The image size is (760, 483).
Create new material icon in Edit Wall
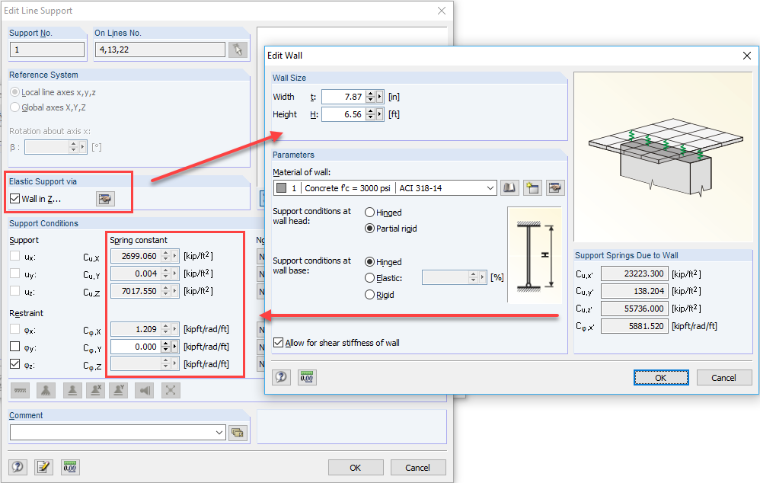(x=532, y=188)
